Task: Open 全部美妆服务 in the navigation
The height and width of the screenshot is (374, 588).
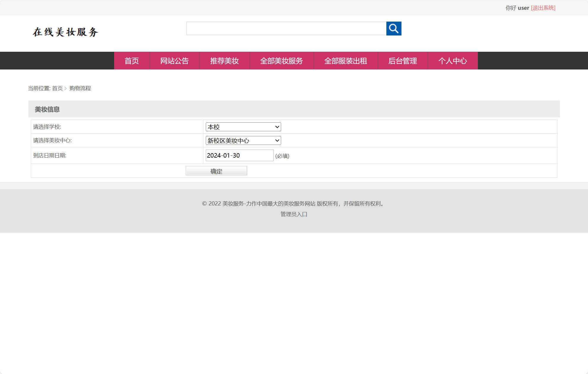Action: [x=281, y=61]
